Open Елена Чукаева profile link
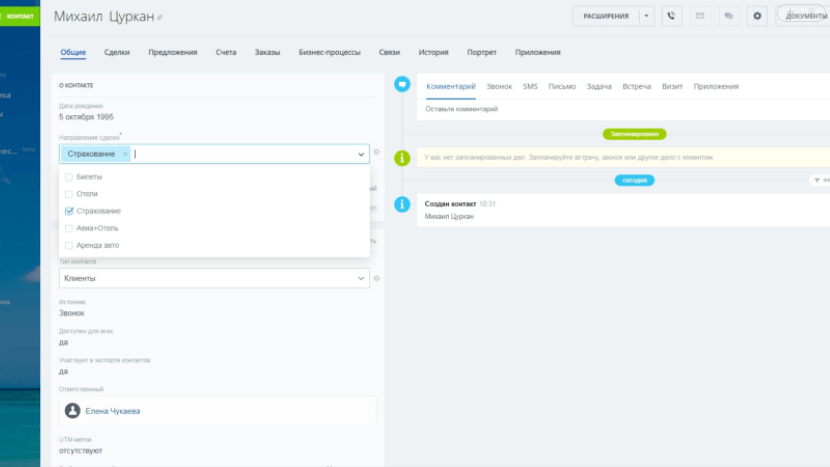The height and width of the screenshot is (467, 830). pos(113,411)
